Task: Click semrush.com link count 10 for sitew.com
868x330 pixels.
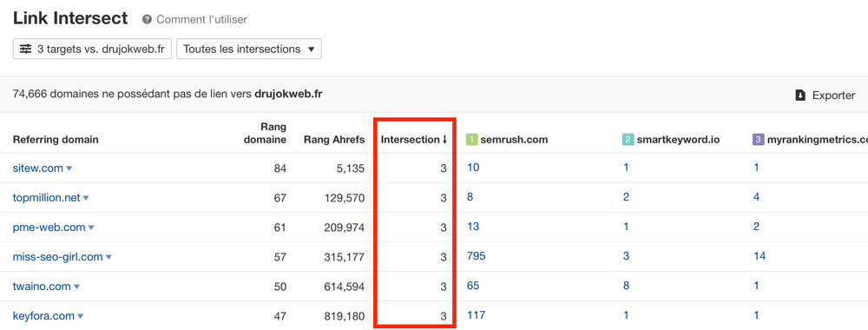Action: click(x=473, y=168)
